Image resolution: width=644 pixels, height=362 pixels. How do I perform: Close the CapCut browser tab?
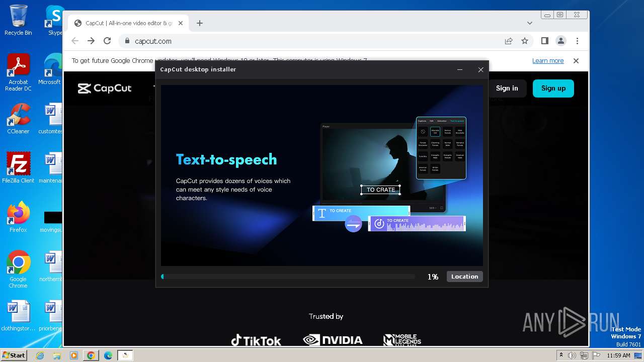(x=181, y=23)
